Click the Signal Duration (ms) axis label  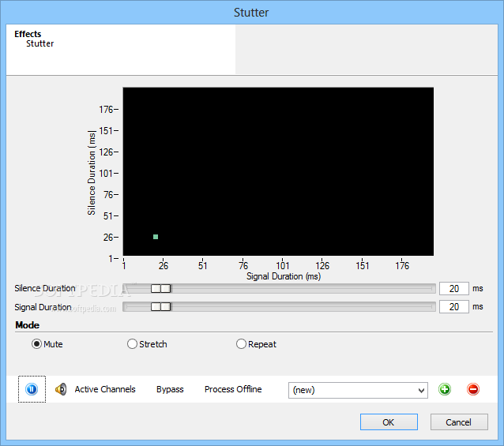[x=284, y=276]
